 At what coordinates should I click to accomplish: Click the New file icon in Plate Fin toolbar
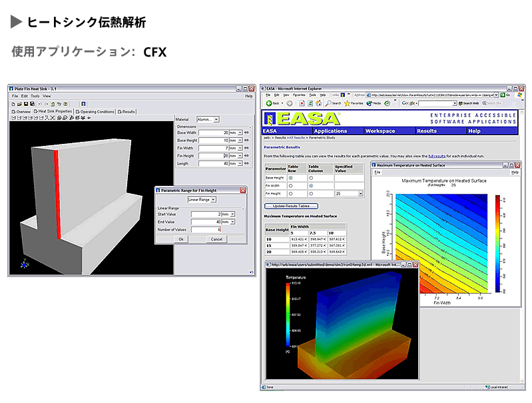click(x=13, y=104)
